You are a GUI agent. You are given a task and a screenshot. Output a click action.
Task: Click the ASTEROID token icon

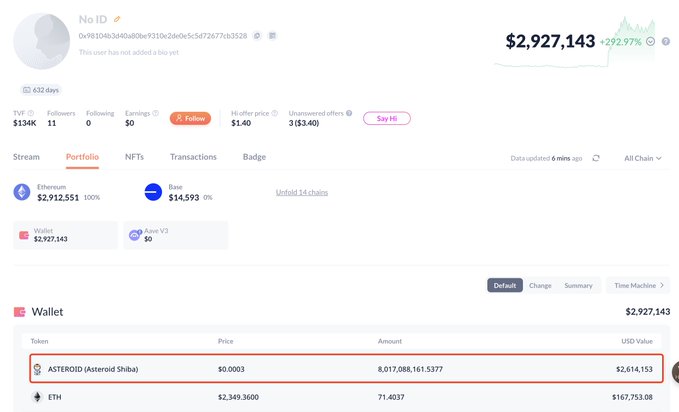(x=37, y=369)
